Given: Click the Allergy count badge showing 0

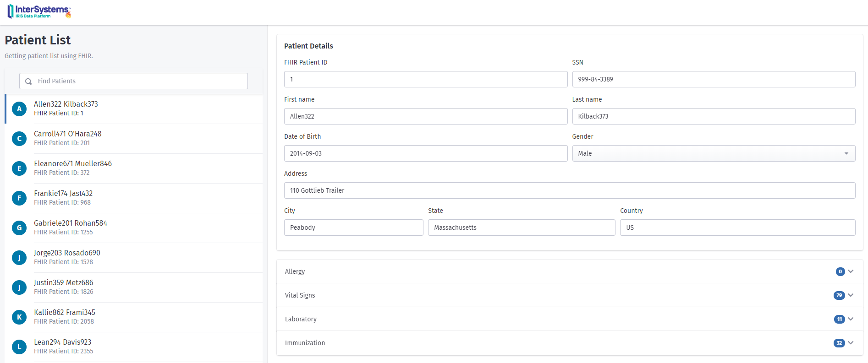Looking at the screenshot, I should [840, 271].
